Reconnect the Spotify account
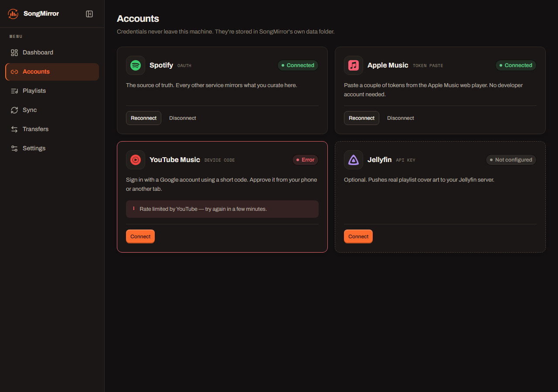558x392 pixels. [x=143, y=118]
